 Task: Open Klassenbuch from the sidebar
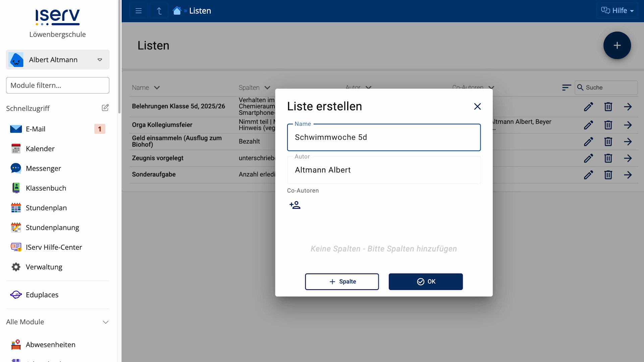(x=46, y=188)
